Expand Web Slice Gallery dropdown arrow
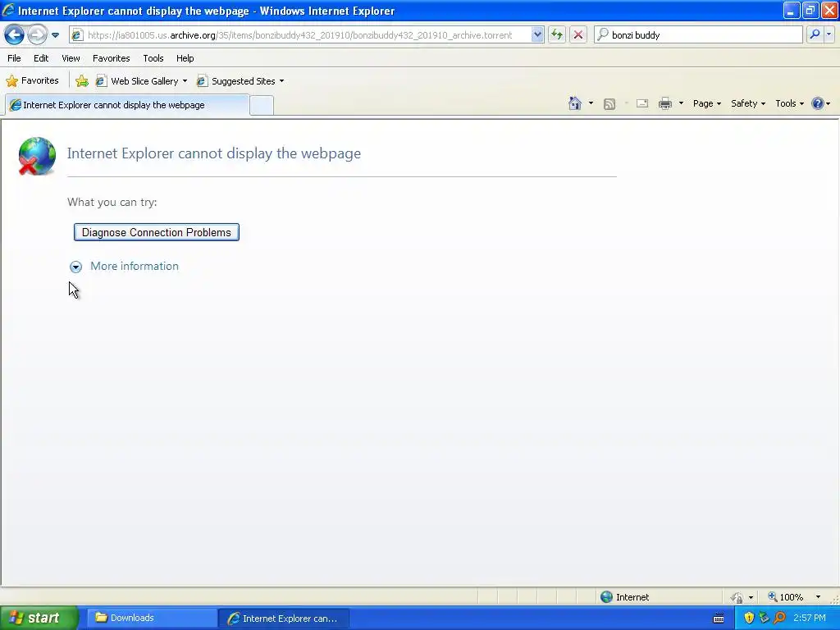The image size is (840, 630). [185, 81]
